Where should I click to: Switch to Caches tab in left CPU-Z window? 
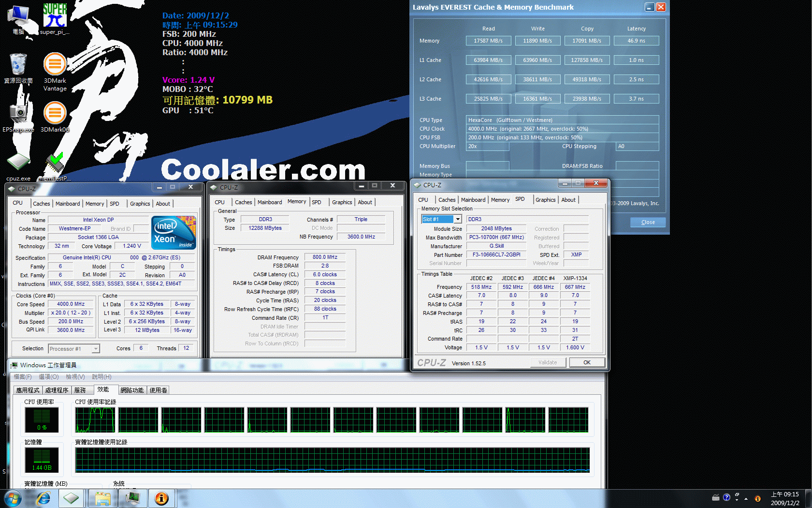click(x=41, y=204)
